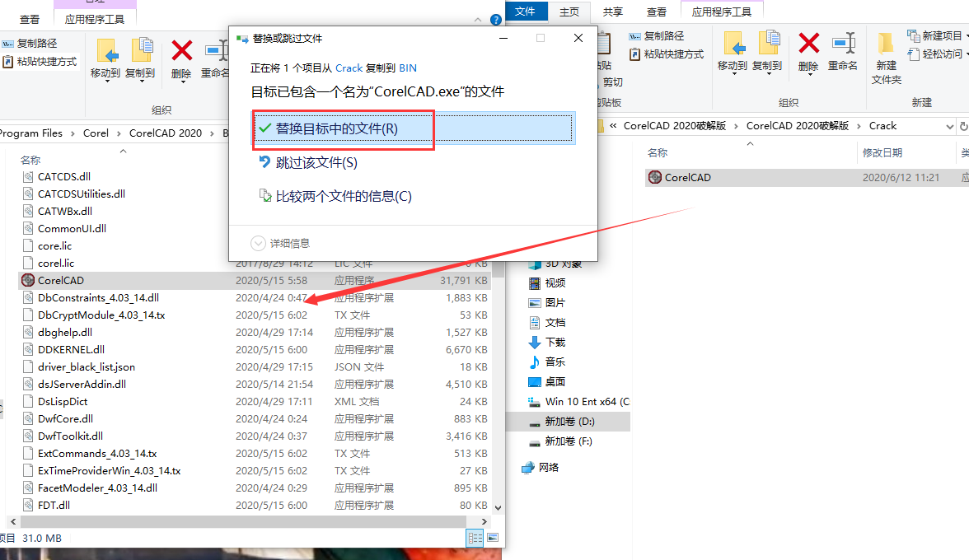Switch to large icons view via status bar icon
Viewport: 969px width, 560px height.
(493, 538)
